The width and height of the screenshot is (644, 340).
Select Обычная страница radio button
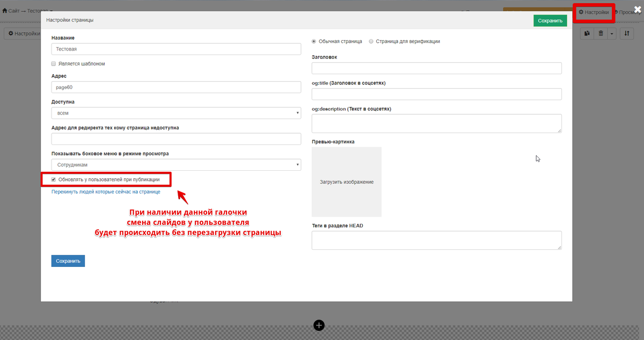314,41
